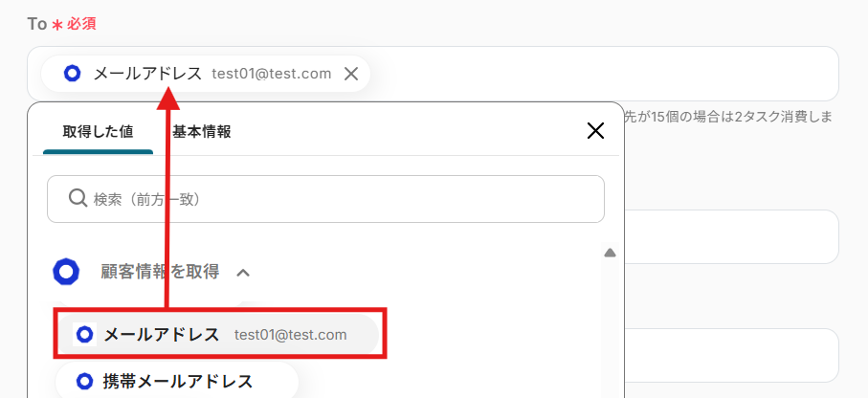Screen dimensions: 868x398
Task: Click the icon beside メールアドレス list item
Action: click(85, 334)
